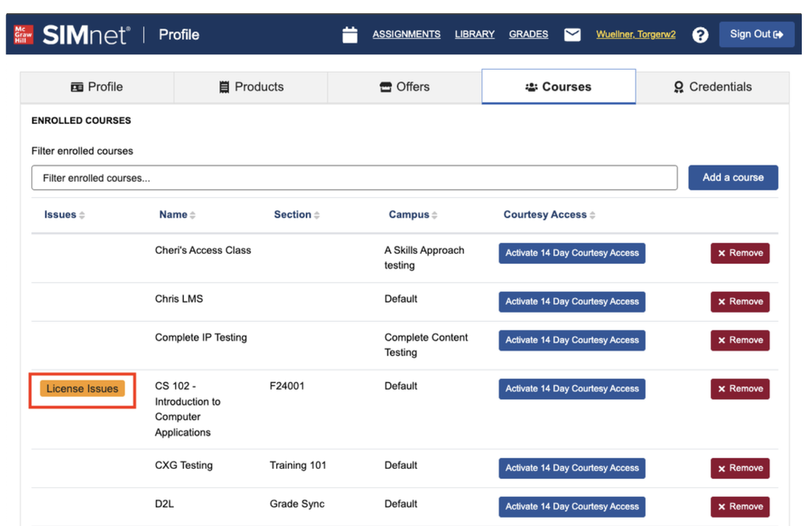
Task: Open the mail envelope icon
Action: coord(572,35)
